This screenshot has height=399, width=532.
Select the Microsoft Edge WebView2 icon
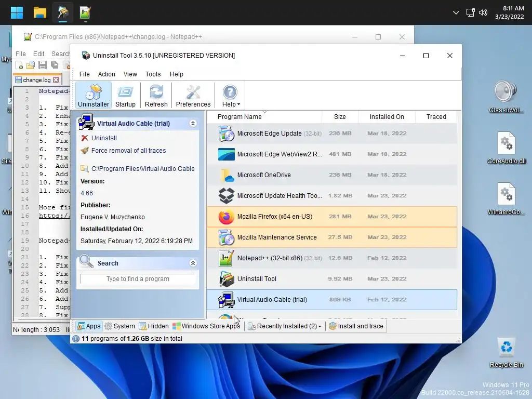click(227, 154)
